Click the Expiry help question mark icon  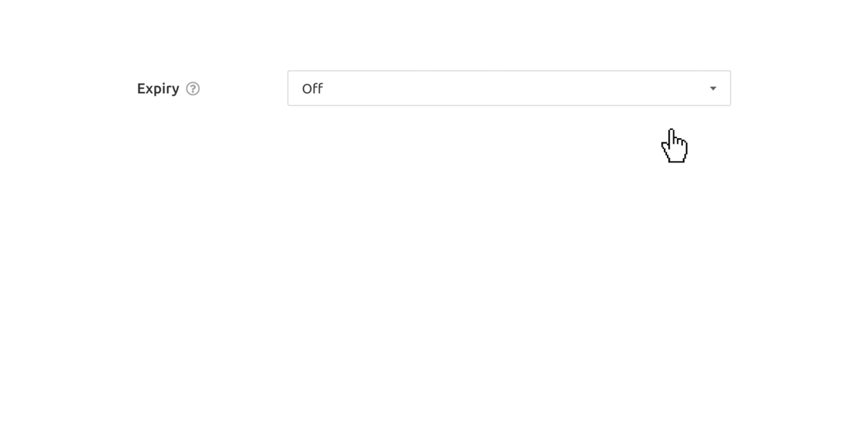pyautogui.click(x=192, y=89)
